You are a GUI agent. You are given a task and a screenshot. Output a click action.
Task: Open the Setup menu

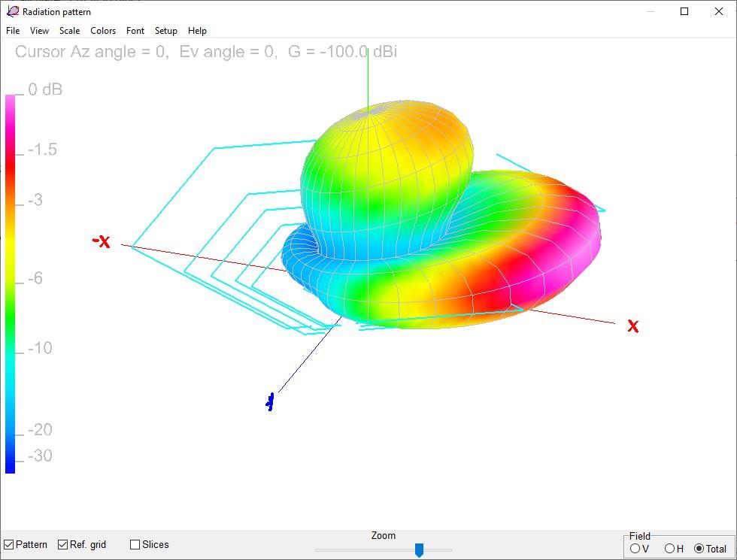tap(166, 31)
